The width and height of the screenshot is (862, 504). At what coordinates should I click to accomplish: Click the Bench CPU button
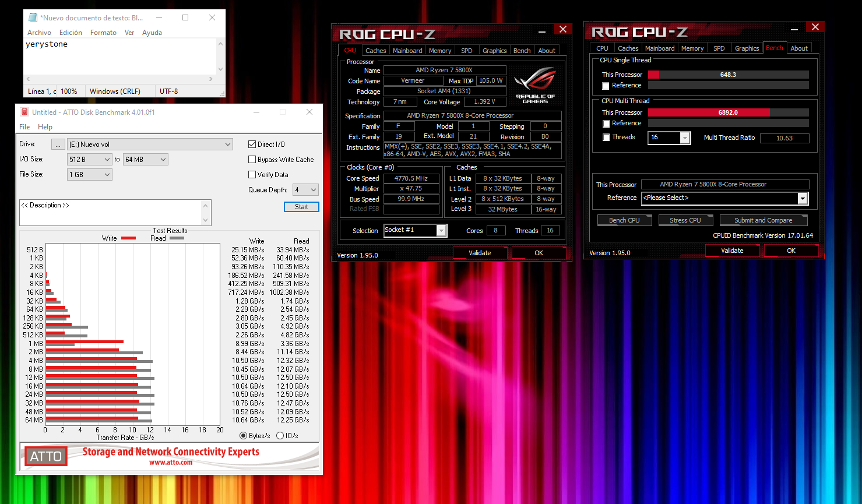[x=624, y=220]
